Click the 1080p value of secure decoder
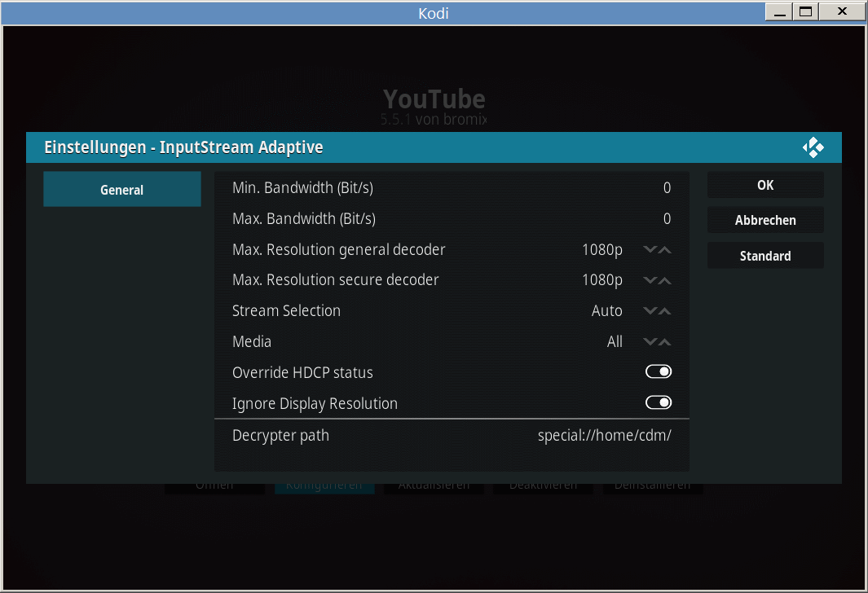 (x=601, y=280)
